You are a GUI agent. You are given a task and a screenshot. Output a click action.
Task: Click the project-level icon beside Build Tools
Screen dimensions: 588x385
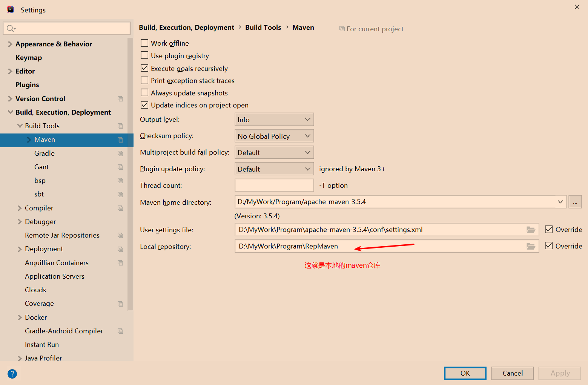pos(120,126)
